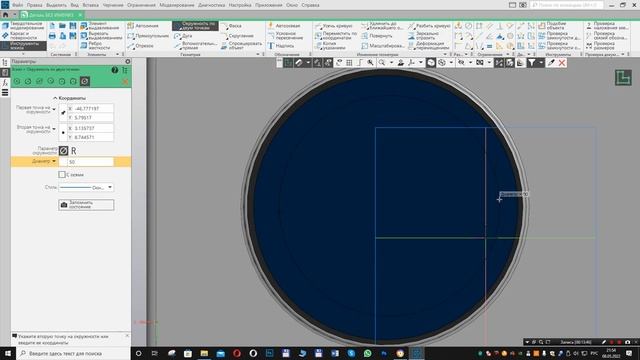Click the save file icon
The width and height of the screenshot is (640, 360).
(73, 26)
